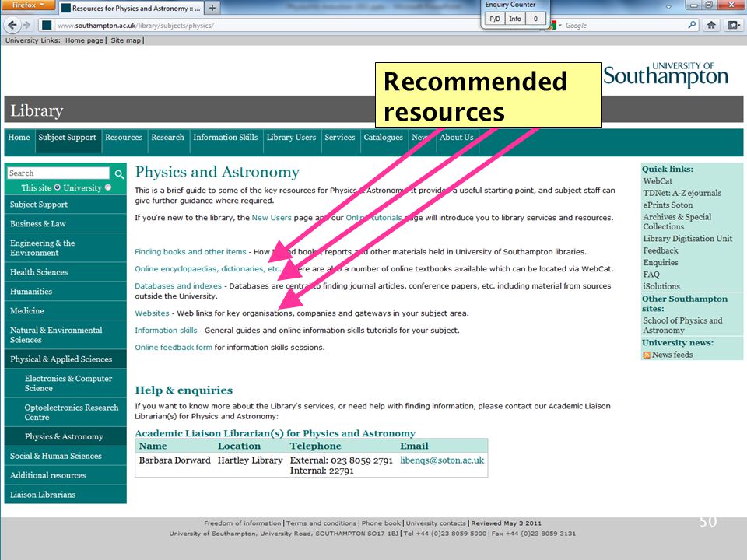Open Natural & Environmental Sciences link
This screenshot has height=560, width=747.
(x=65, y=334)
